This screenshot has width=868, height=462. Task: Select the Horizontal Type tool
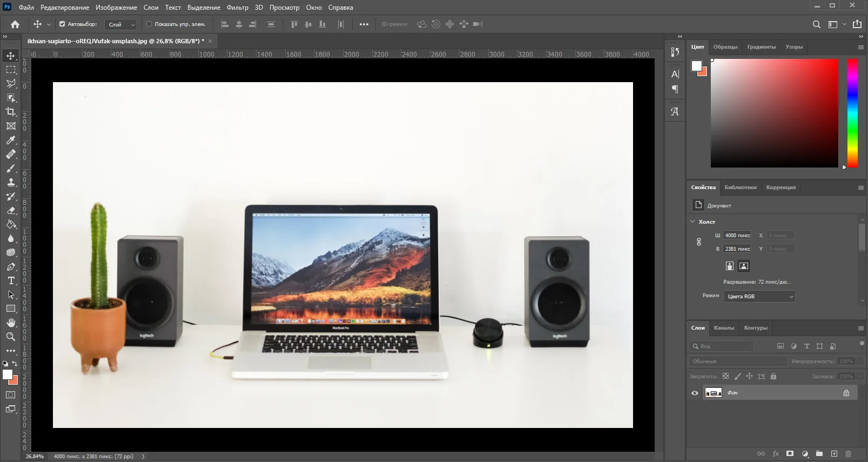[11, 280]
